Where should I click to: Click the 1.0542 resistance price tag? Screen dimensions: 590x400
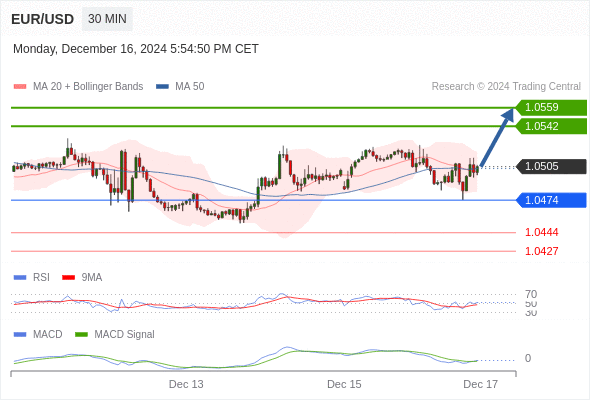click(x=551, y=126)
